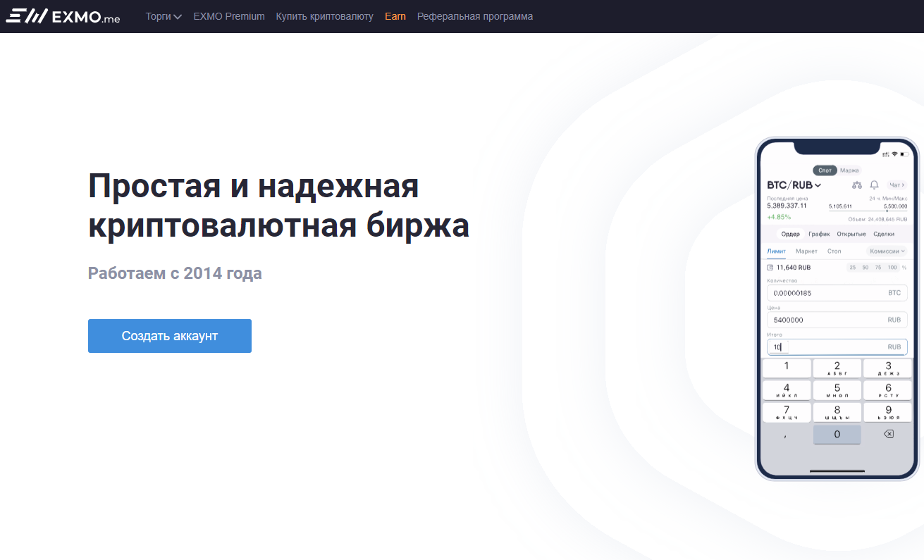
Task: Choose the 25 percent amount button
Action: point(853,268)
